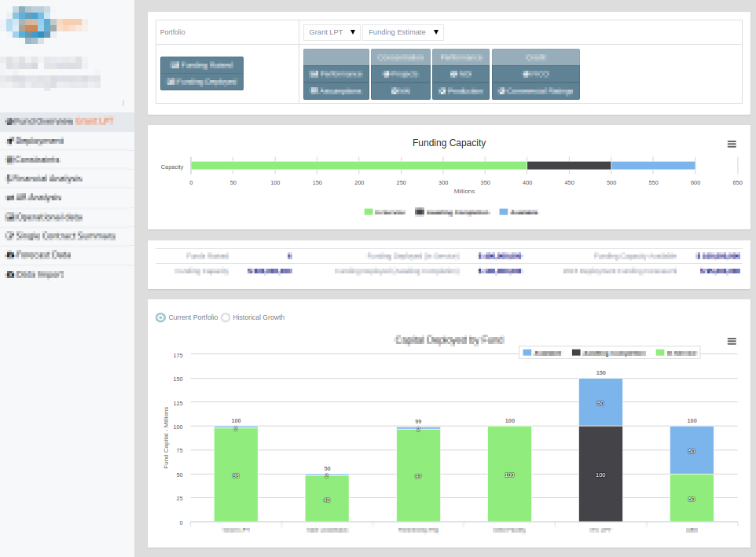Open Fund Overview Grant LPT in sidebar
The height and width of the screenshot is (557, 756).
tap(67, 122)
